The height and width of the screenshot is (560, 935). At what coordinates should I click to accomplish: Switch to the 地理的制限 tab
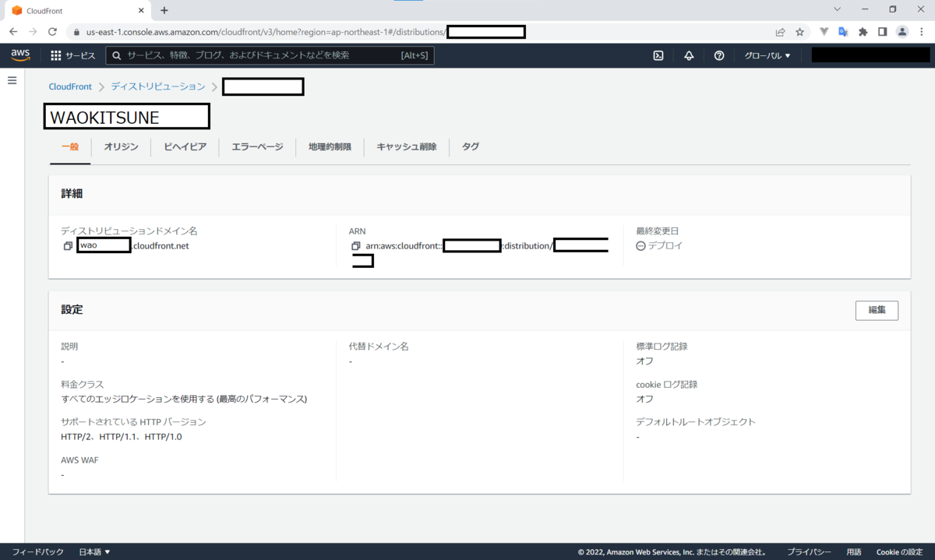point(330,146)
